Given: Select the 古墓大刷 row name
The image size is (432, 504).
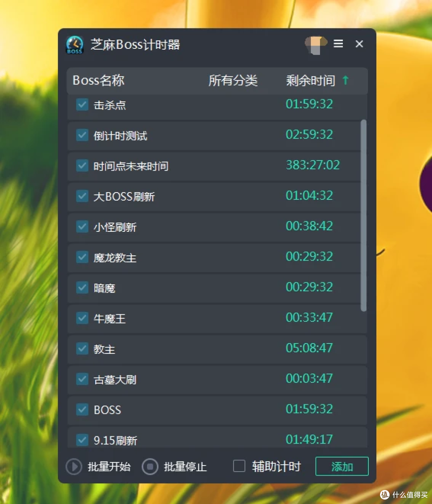Looking at the screenshot, I should 115,380.
